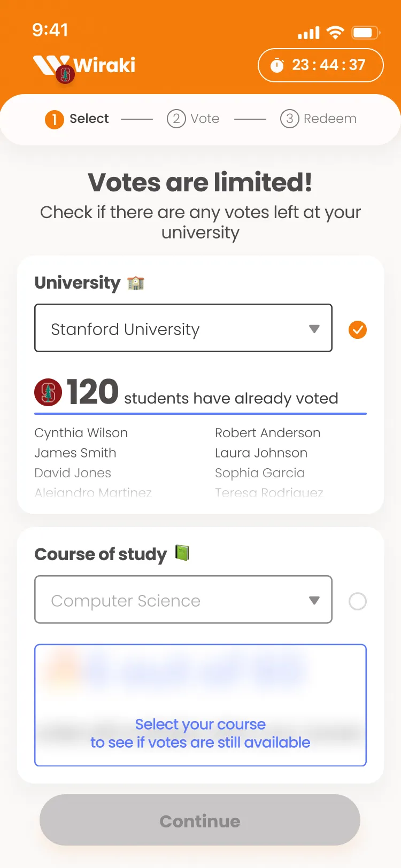Click the green book emoji by Course of study
Viewport: 401px width, 868px height.
(x=182, y=553)
